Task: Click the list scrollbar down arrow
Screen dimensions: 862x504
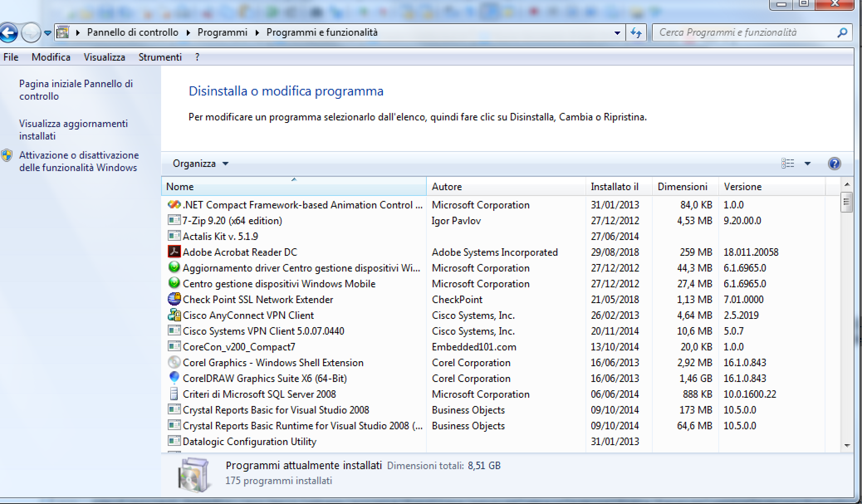Action: tap(847, 445)
